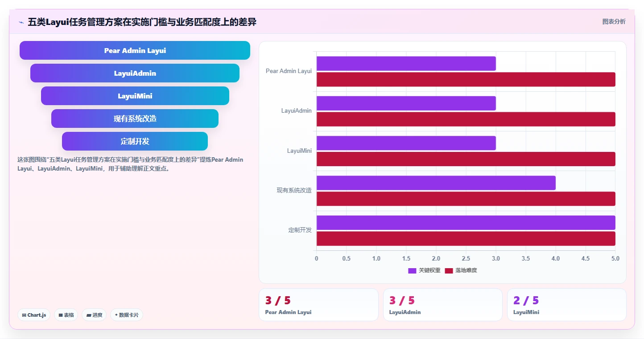
Task: Select the 定制开发 funnel bar
Action: [135, 141]
